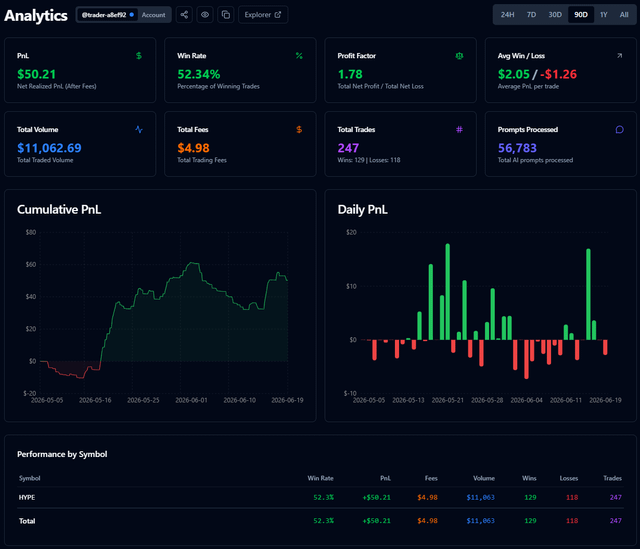Select the 24H time range

click(x=507, y=15)
